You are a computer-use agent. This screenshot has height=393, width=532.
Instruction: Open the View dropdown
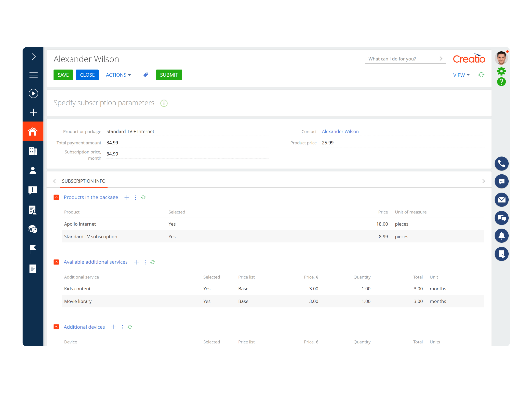click(461, 75)
